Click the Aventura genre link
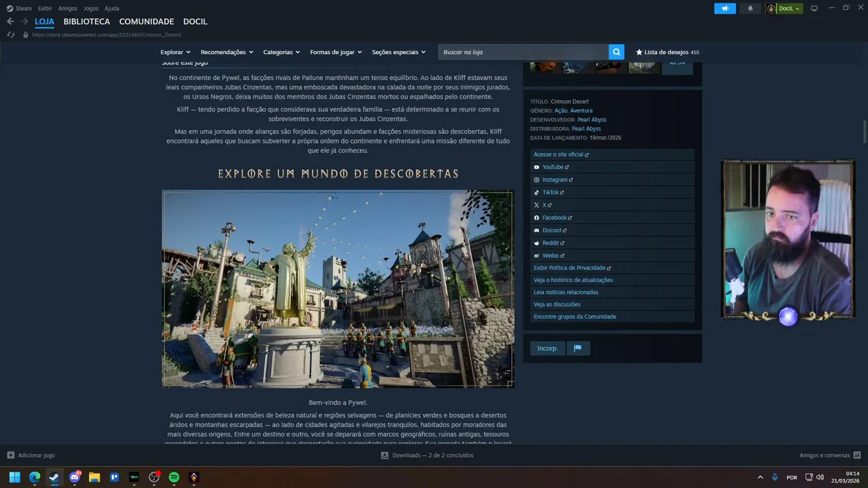 (581, 110)
